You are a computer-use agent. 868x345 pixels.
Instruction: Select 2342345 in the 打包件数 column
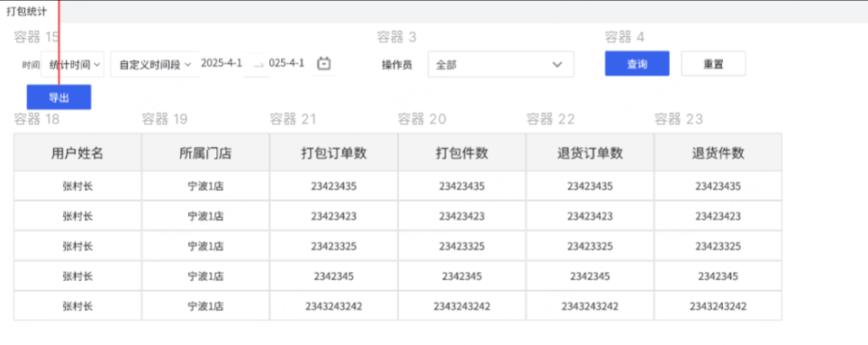coord(462,276)
